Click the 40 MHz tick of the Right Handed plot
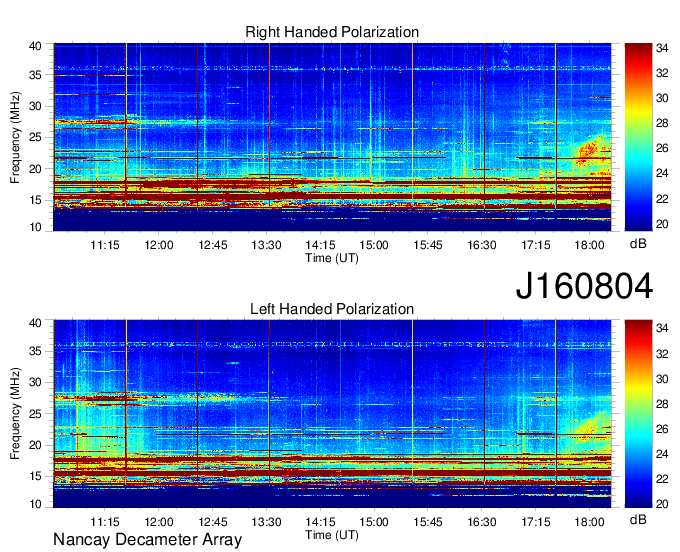680x552 pixels. tap(35, 46)
